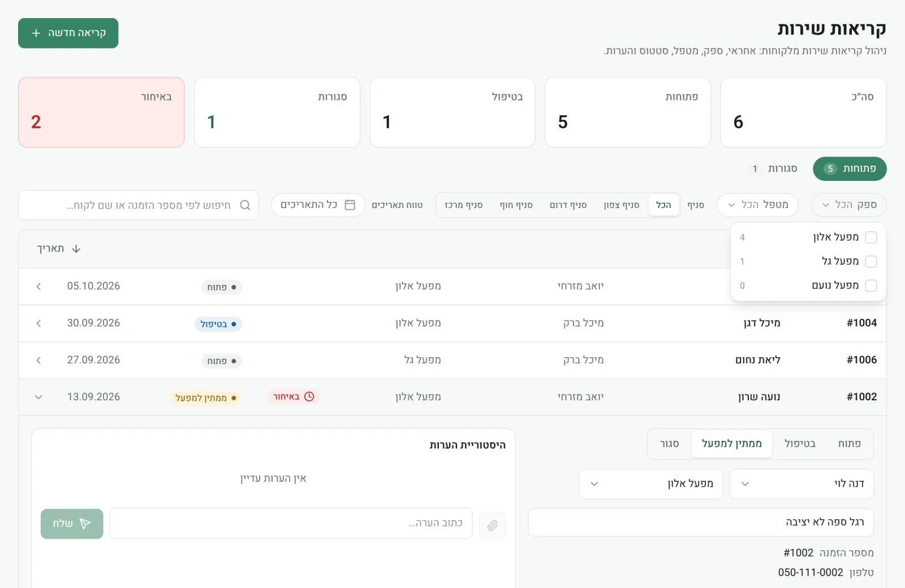Screen dimensions: 905x588
Task: Tick the מפעל גל checkbox
Action: [x=871, y=261]
